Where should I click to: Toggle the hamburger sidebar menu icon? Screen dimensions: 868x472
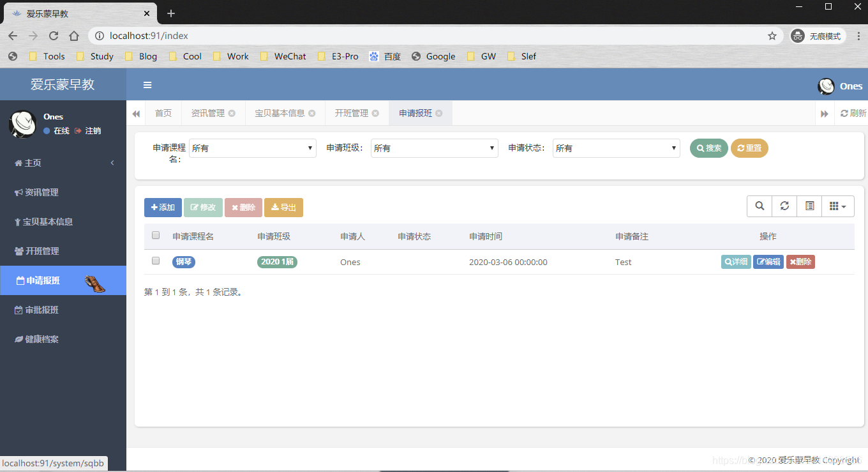pyautogui.click(x=147, y=85)
